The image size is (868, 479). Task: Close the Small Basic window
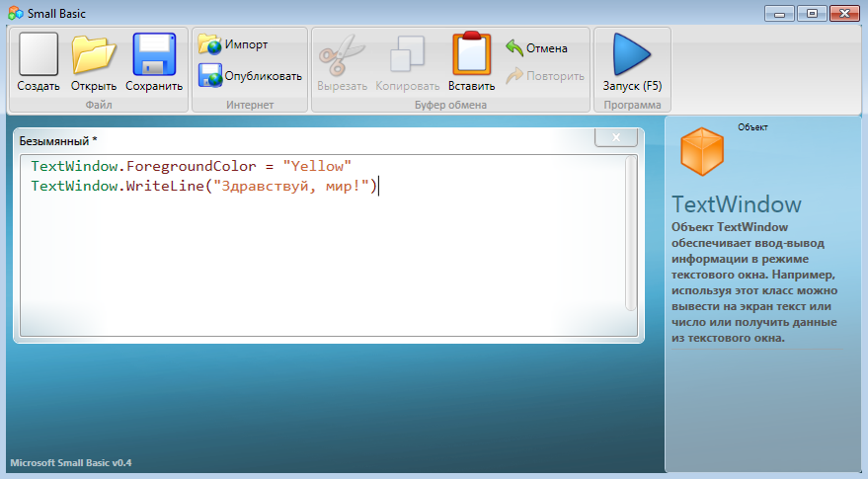click(x=844, y=13)
